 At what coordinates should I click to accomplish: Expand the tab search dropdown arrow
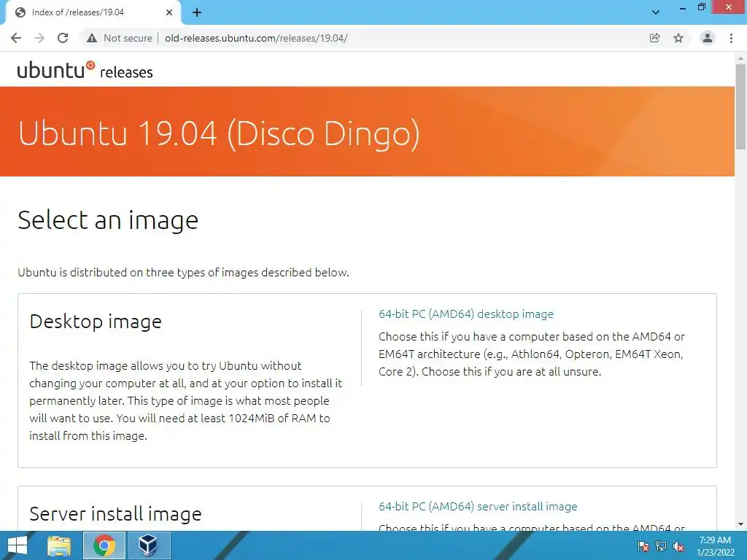point(656,12)
